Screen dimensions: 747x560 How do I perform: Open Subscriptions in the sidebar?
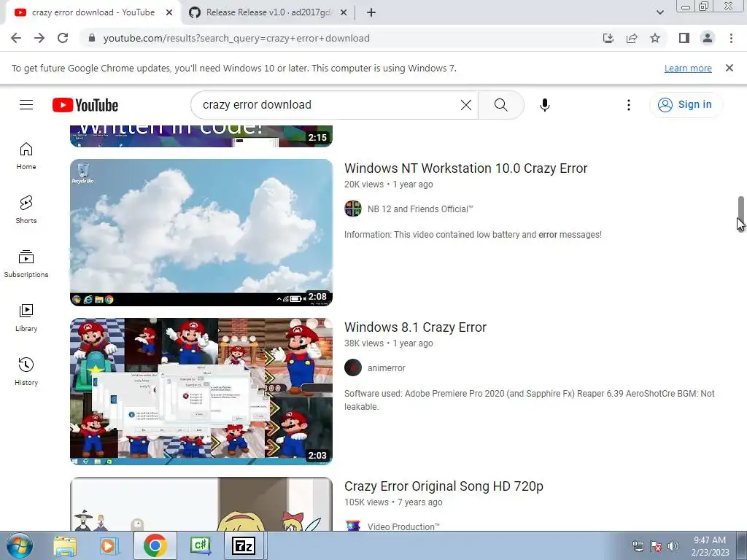pos(26,264)
